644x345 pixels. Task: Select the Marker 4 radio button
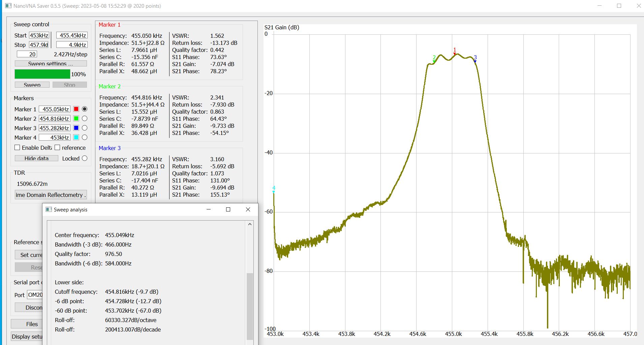click(85, 137)
